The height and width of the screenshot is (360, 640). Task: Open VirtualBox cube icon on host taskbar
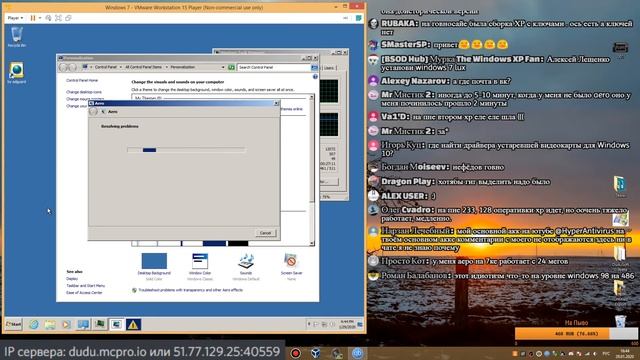[316, 353]
